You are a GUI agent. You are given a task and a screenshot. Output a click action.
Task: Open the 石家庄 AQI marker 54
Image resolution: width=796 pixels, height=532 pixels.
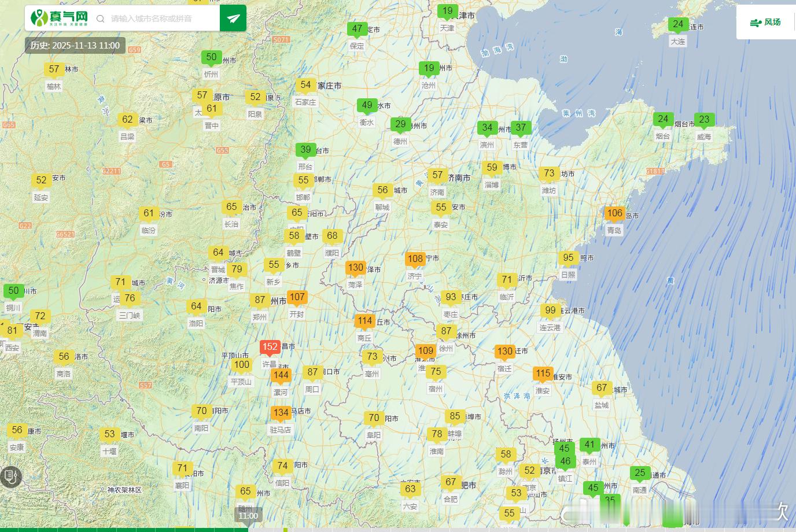pyautogui.click(x=306, y=84)
